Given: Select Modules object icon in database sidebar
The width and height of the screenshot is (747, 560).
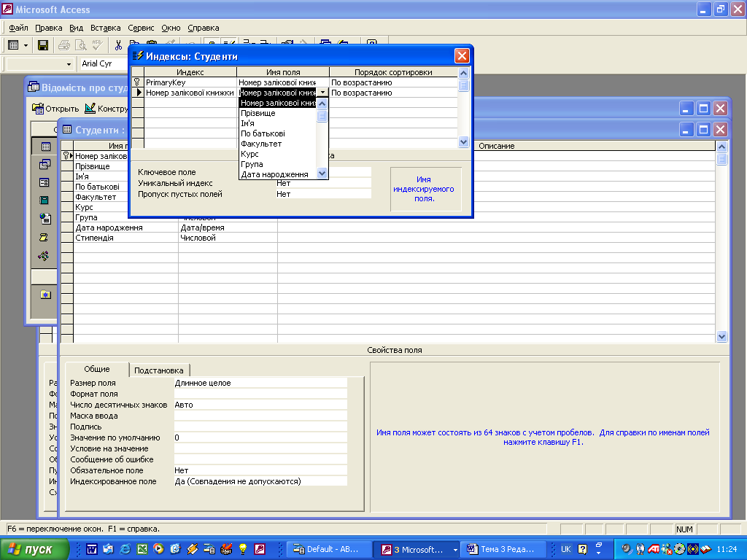Looking at the screenshot, I should pyautogui.click(x=44, y=256).
